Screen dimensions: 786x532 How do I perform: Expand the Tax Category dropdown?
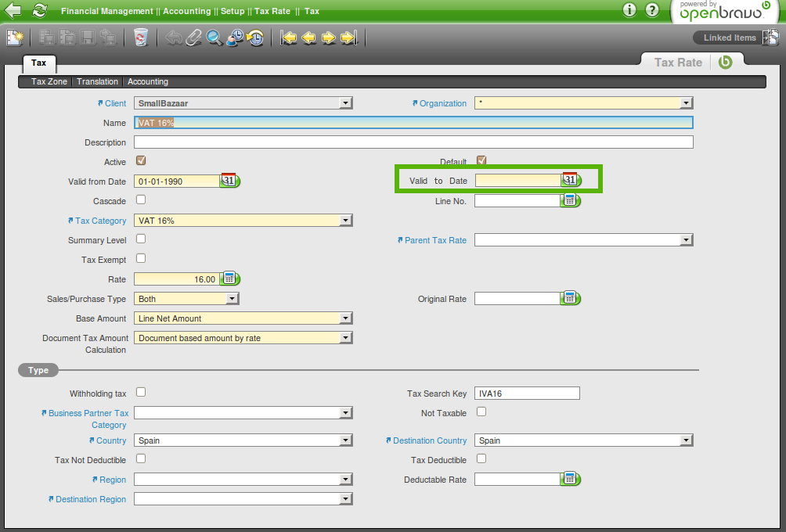tap(345, 221)
